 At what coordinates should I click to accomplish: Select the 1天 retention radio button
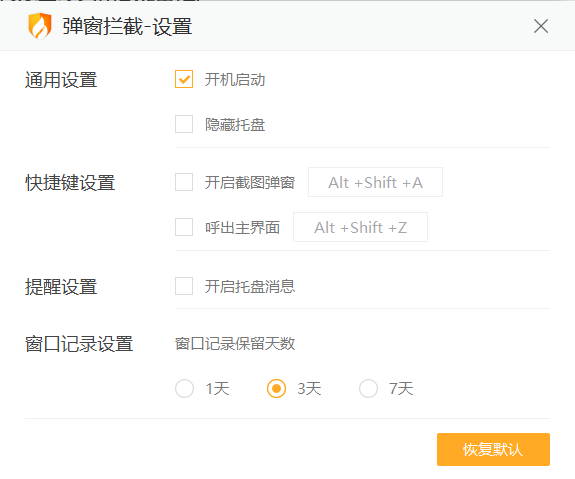pyautogui.click(x=184, y=388)
